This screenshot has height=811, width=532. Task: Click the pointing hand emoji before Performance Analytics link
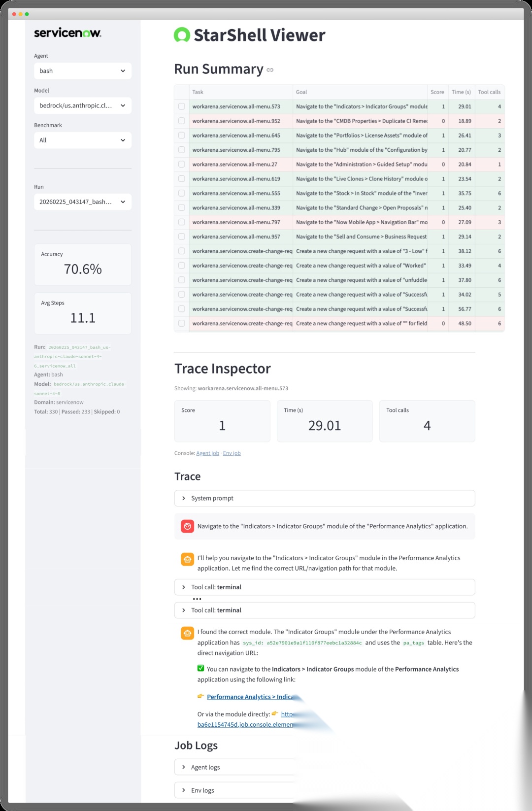[200, 696]
